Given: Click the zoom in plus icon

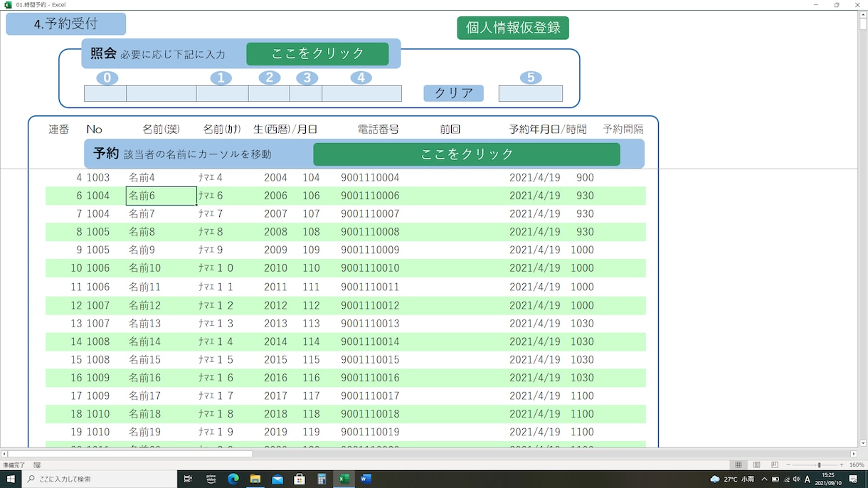Looking at the screenshot, I should (x=842, y=465).
